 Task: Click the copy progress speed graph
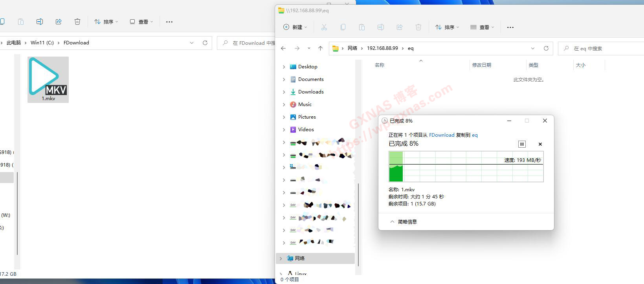click(466, 167)
